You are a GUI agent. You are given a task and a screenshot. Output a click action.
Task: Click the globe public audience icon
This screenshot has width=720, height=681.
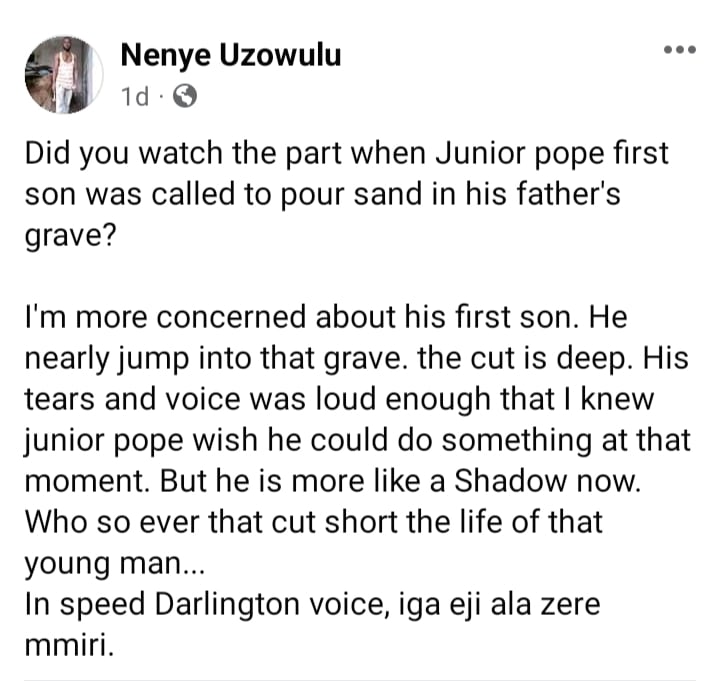point(185,95)
